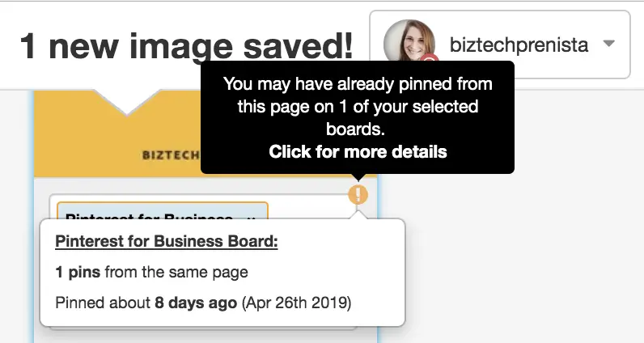Click "Click for more details" in tooltip
644x343 pixels.
pyautogui.click(x=358, y=151)
